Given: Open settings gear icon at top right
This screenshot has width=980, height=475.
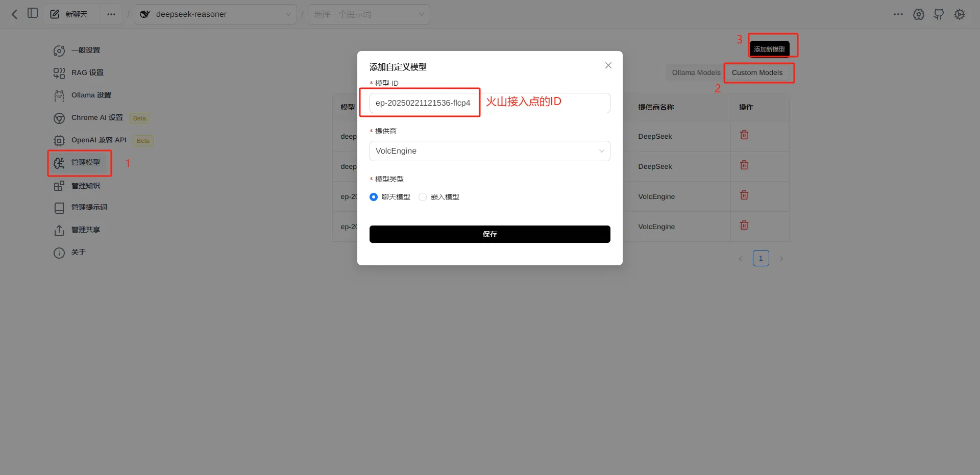Looking at the screenshot, I should click(x=960, y=14).
